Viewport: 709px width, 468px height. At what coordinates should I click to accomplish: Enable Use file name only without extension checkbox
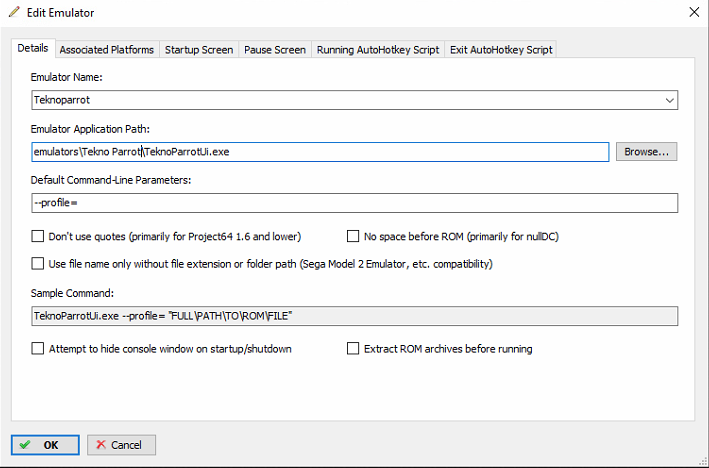coord(38,264)
